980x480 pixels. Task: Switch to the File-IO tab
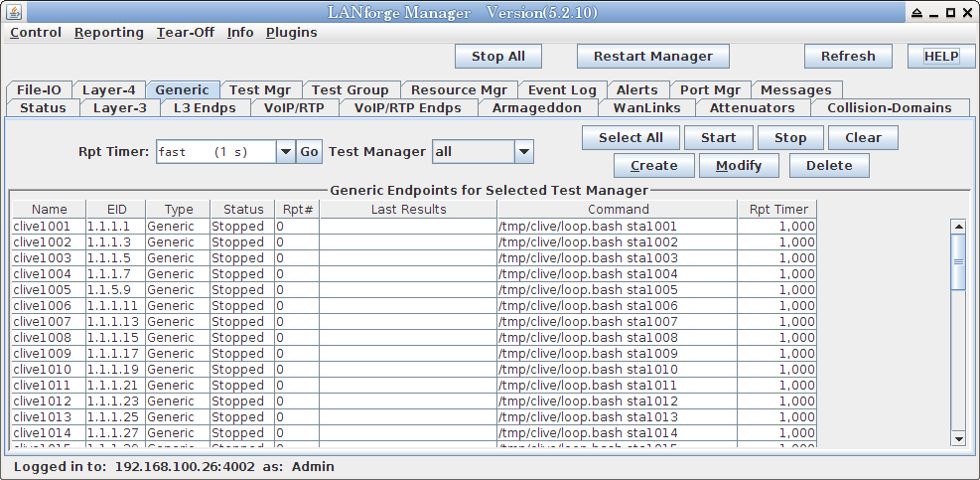(40, 90)
